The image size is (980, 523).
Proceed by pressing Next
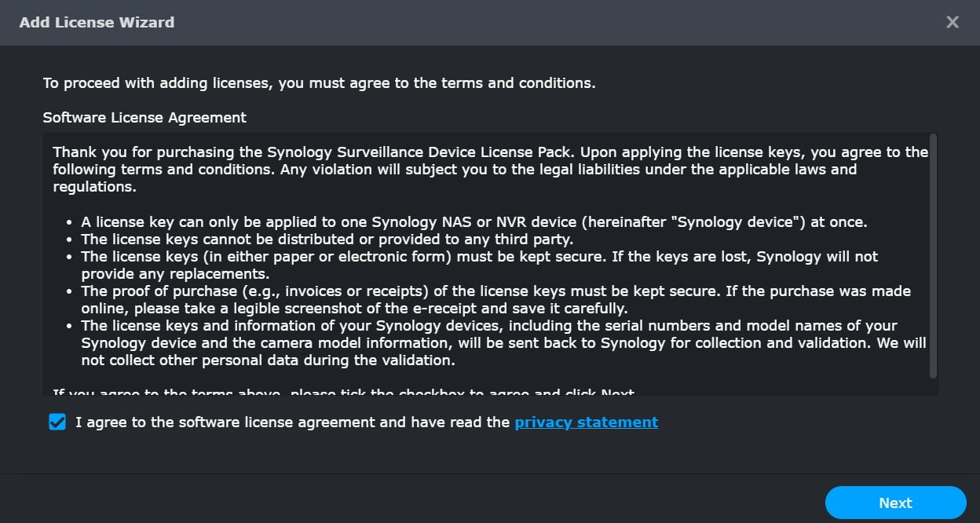895,503
